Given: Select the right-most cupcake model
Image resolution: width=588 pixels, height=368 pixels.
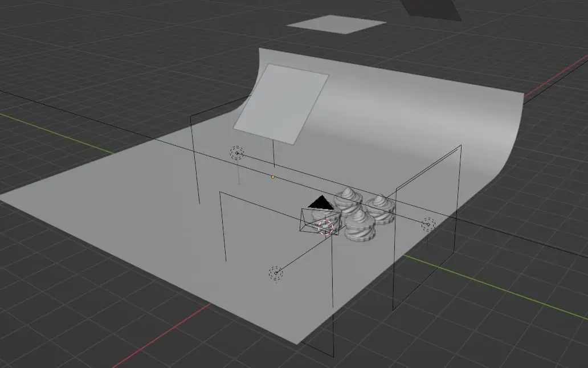Looking at the screenshot, I should click(x=380, y=210).
